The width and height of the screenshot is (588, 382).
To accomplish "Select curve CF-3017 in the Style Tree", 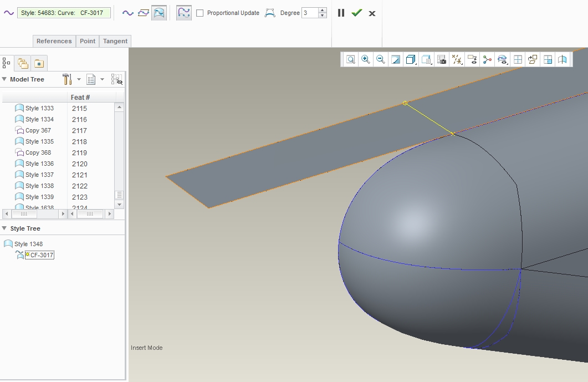I will (x=39, y=255).
